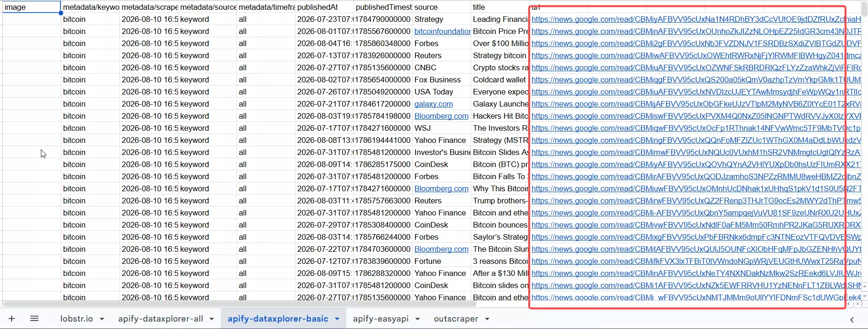This screenshot has width=868, height=329.
Task: Open the Google News URL in the USA Today row
Action: [x=696, y=92]
